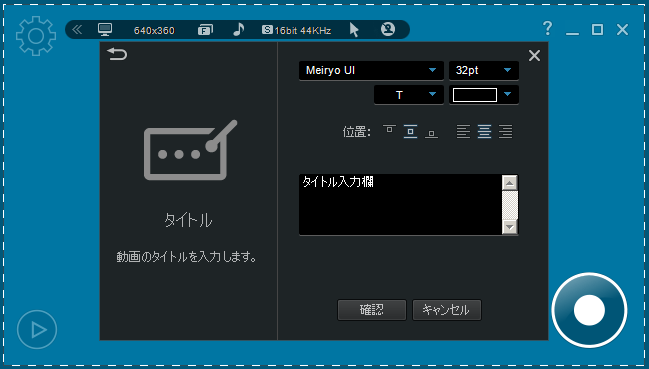649x369 pixels.
Task: Select the monitor screen capture icon
Action: [x=105, y=30]
